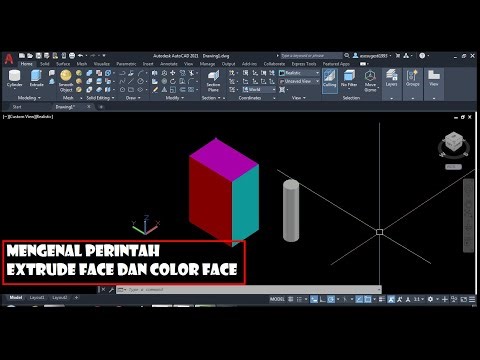Click the Smooth Object mesh tool
Image resolution: width=480 pixels, height=360 pixels.
pos(66,81)
